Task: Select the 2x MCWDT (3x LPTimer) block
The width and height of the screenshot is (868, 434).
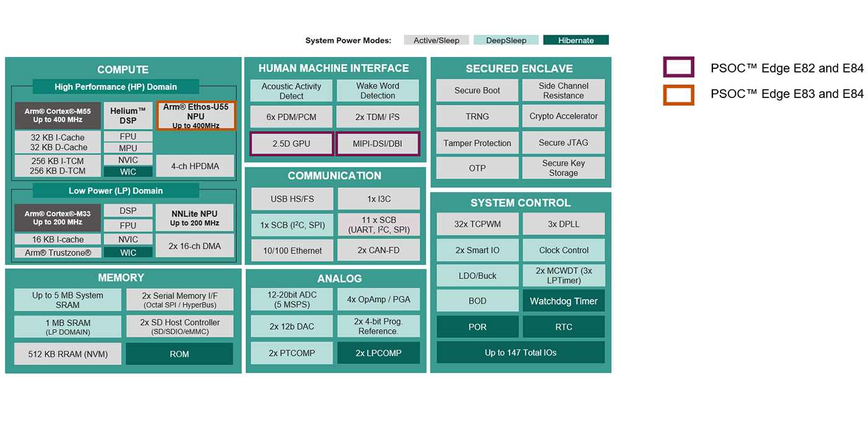Action: coord(564,275)
